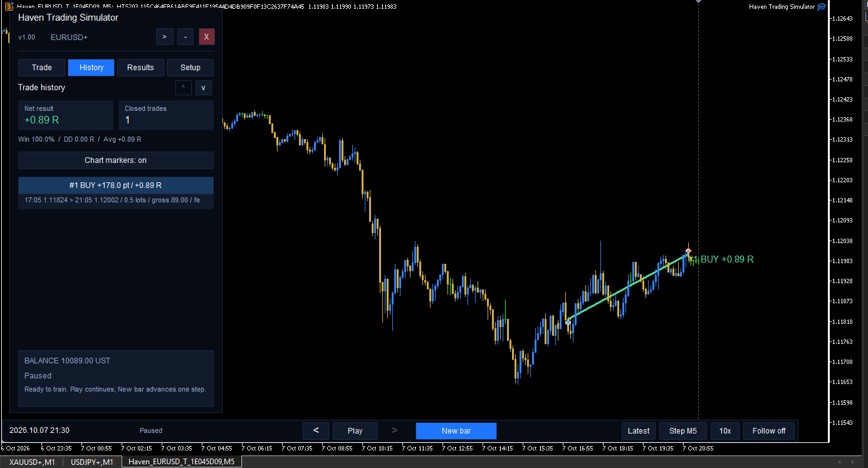
Task: Switch to the Trade tab
Action: pos(42,68)
